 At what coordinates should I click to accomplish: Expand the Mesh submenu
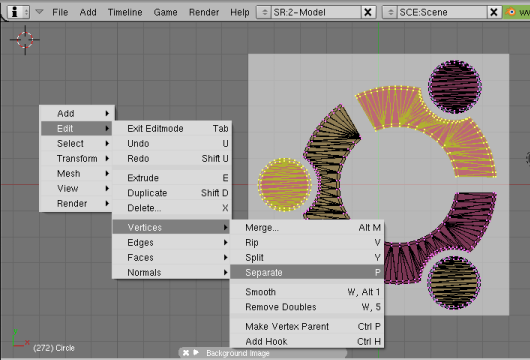(77, 173)
